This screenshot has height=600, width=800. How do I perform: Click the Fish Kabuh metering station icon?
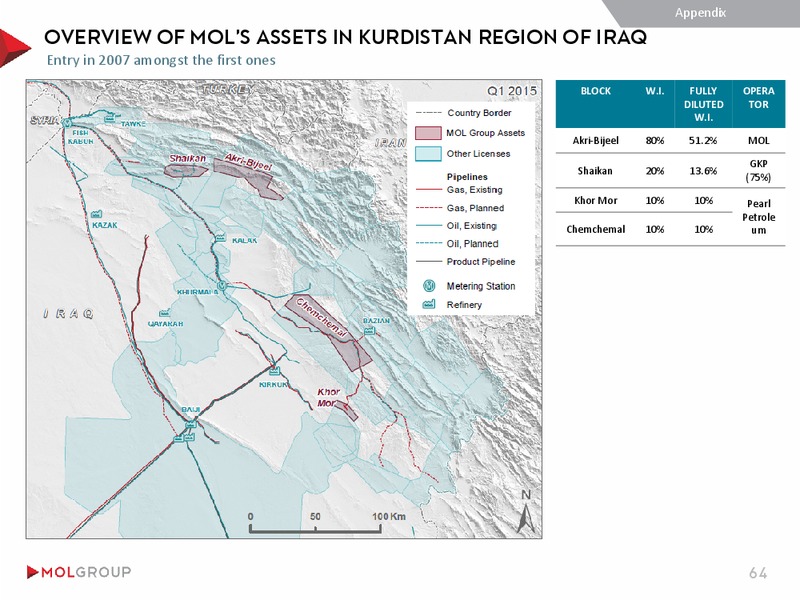pos(67,123)
